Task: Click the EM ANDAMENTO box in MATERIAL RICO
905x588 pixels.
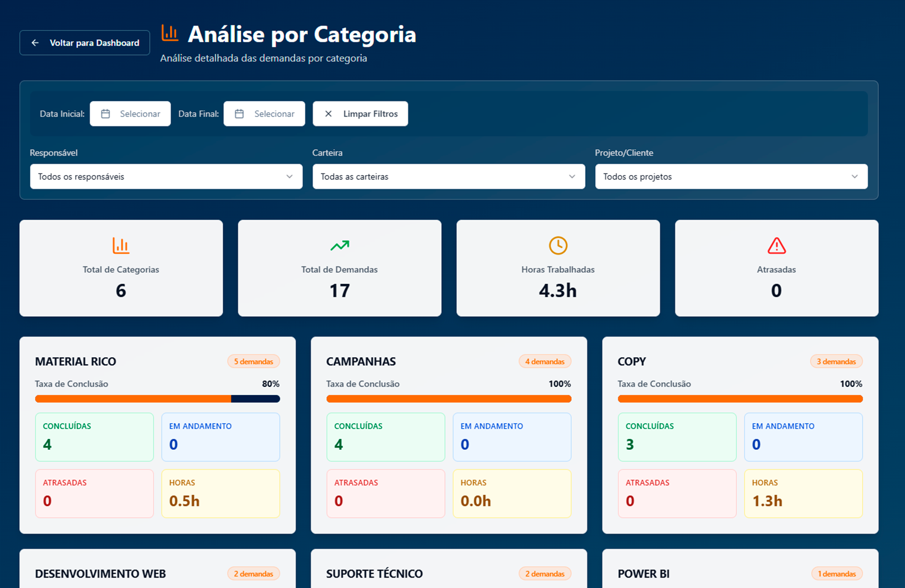Action: click(221, 437)
